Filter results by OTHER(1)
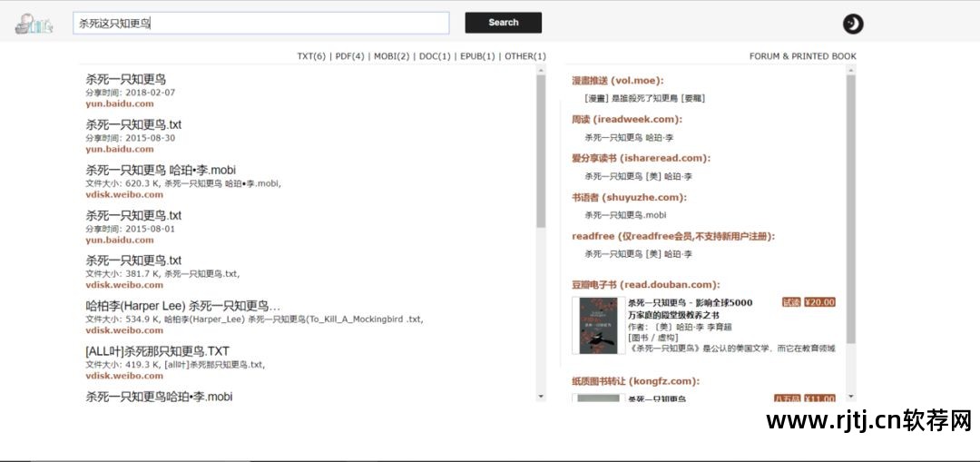980x462 pixels. click(x=525, y=56)
